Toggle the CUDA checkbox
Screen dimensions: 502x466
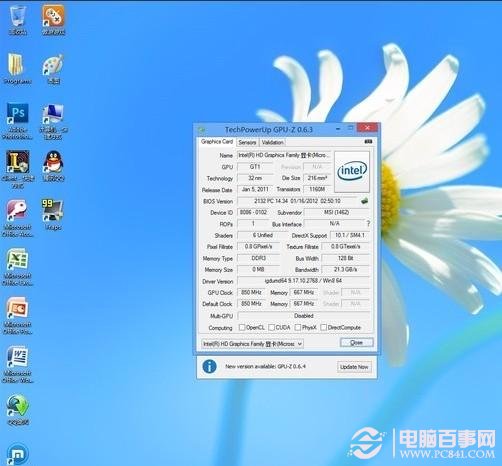(x=272, y=327)
